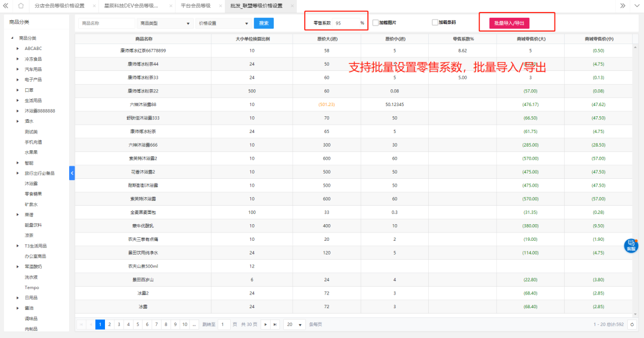
Task: Enable the 加载图片 checkbox
Action: tap(376, 23)
